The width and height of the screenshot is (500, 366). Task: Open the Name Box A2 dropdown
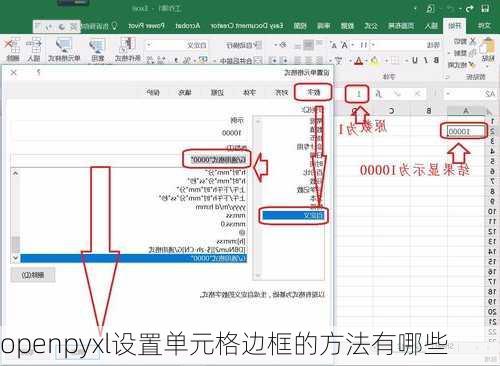[x=448, y=94]
